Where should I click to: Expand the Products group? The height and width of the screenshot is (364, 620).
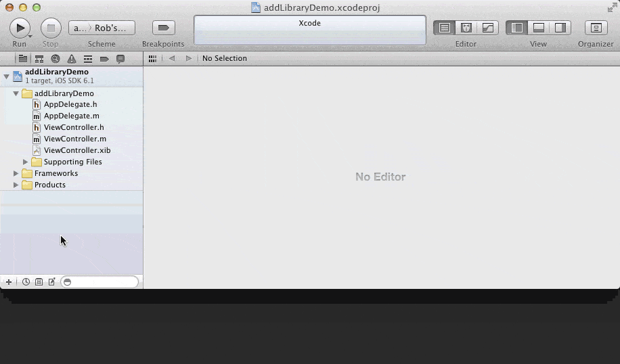point(16,185)
